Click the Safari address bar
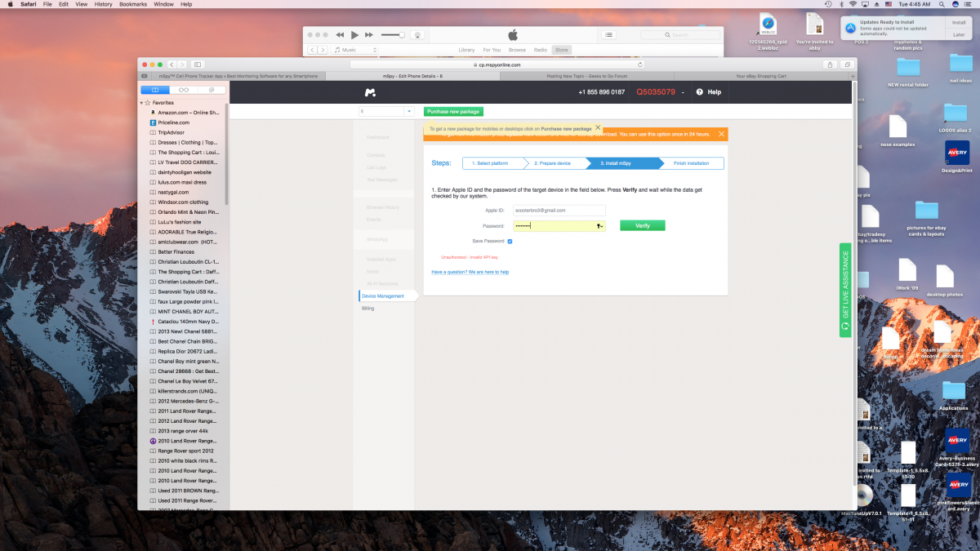The image size is (980, 551). click(497, 64)
